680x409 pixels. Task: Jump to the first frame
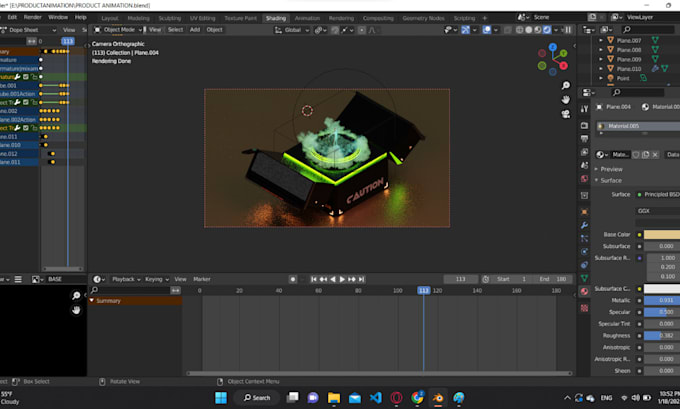[314, 279]
